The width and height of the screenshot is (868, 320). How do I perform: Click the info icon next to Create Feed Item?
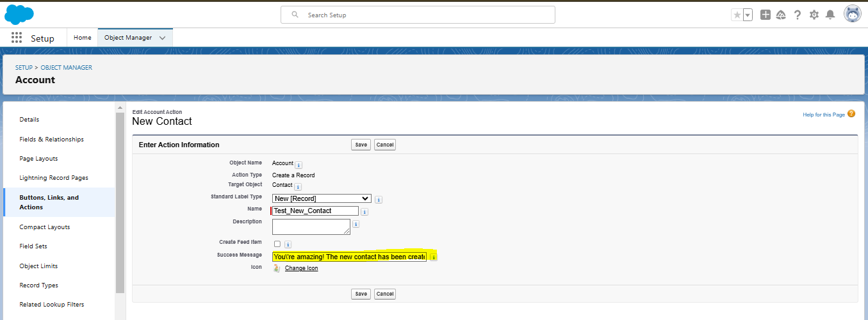tap(288, 244)
